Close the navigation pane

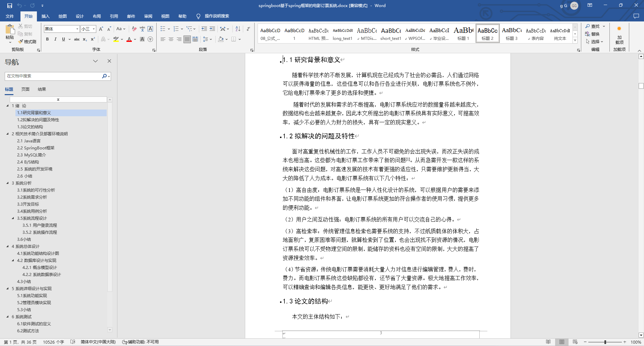[109, 61]
